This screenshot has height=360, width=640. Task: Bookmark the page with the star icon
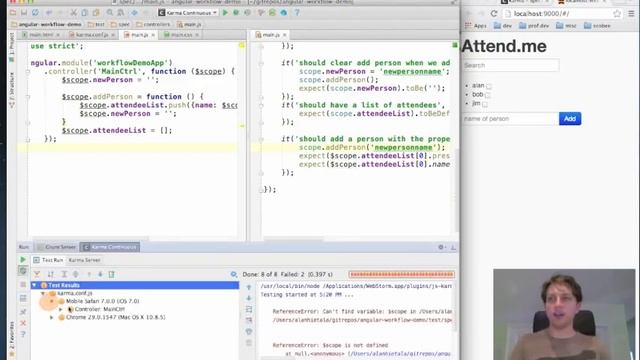pos(617,13)
